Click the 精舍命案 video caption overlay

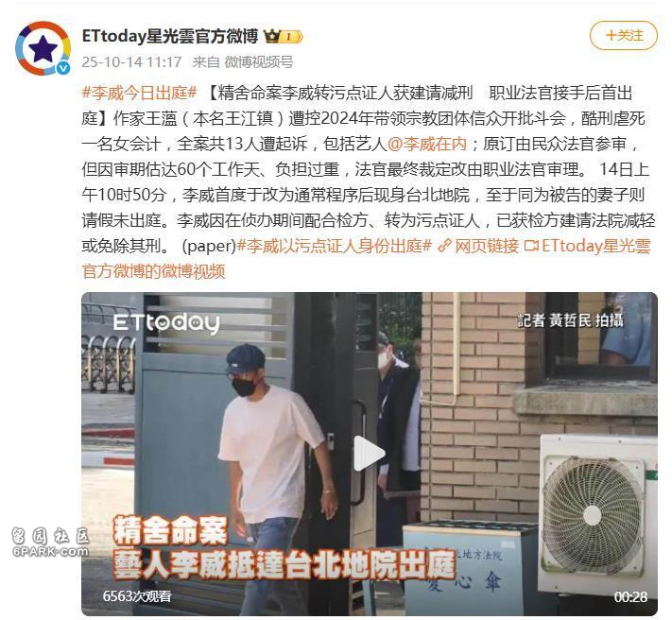(x=170, y=529)
